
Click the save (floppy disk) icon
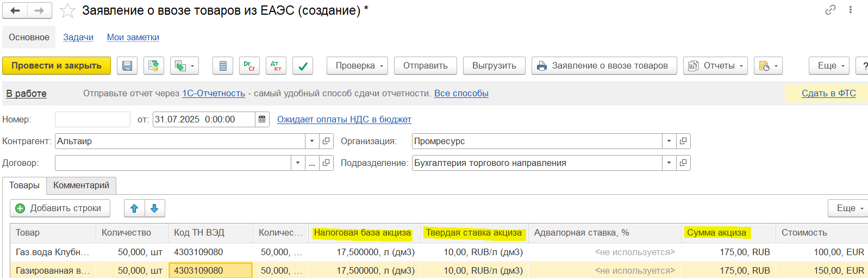click(x=127, y=66)
